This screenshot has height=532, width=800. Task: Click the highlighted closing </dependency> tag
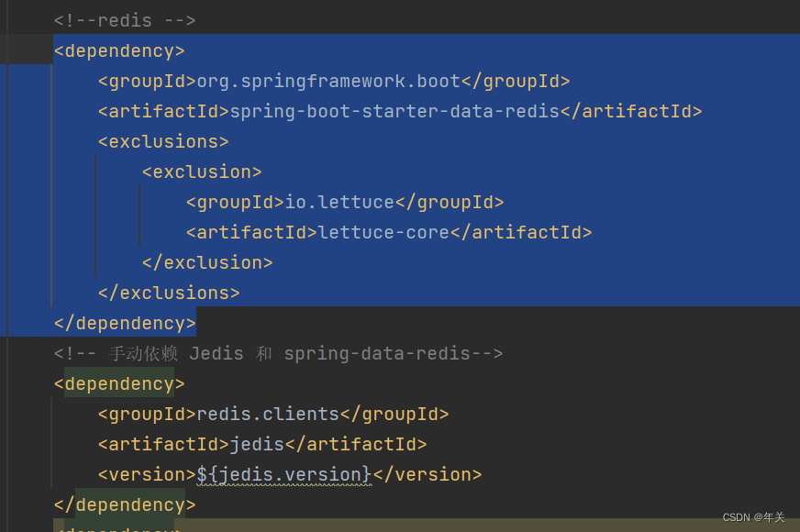(x=125, y=324)
